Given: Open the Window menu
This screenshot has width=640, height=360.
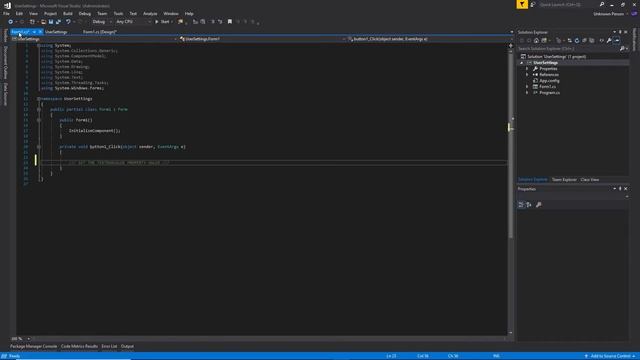Looking at the screenshot, I should (171, 13).
